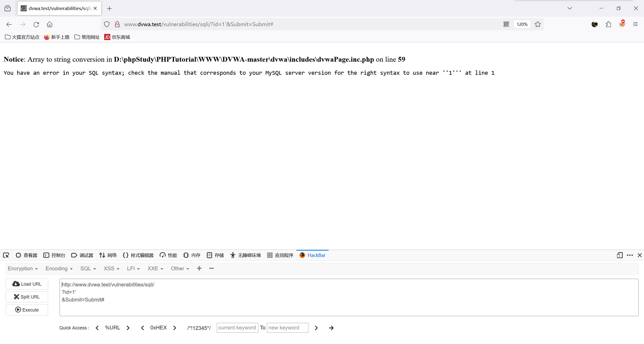Click the HackBar tab icon
Viewport: 644px width, 344px height.
pyautogui.click(x=302, y=255)
